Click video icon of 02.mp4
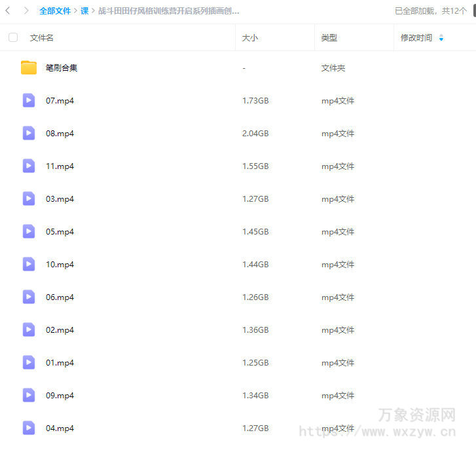Image resolution: width=476 pixels, height=454 pixels. tap(29, 330)
